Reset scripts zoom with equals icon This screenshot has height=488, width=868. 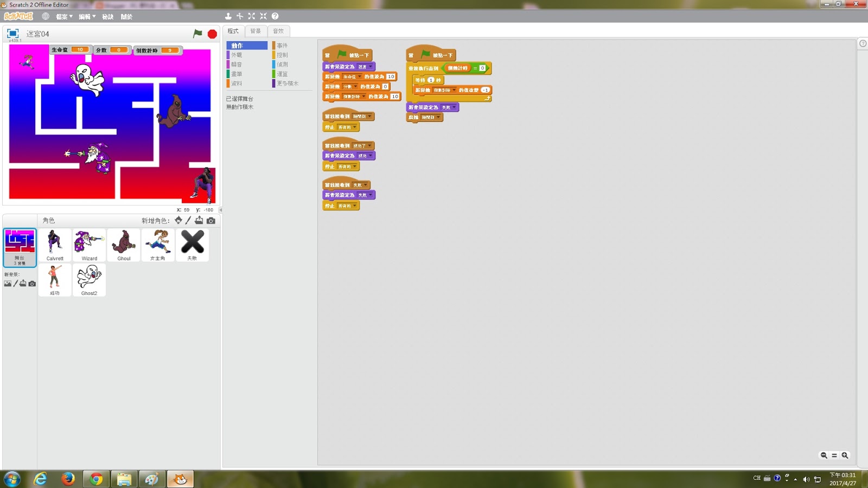tap(834, 455)
